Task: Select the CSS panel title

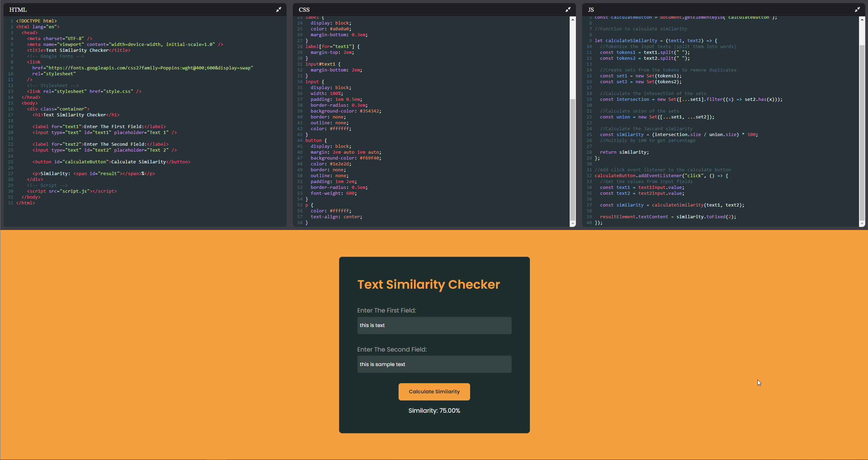Action: 304,10
